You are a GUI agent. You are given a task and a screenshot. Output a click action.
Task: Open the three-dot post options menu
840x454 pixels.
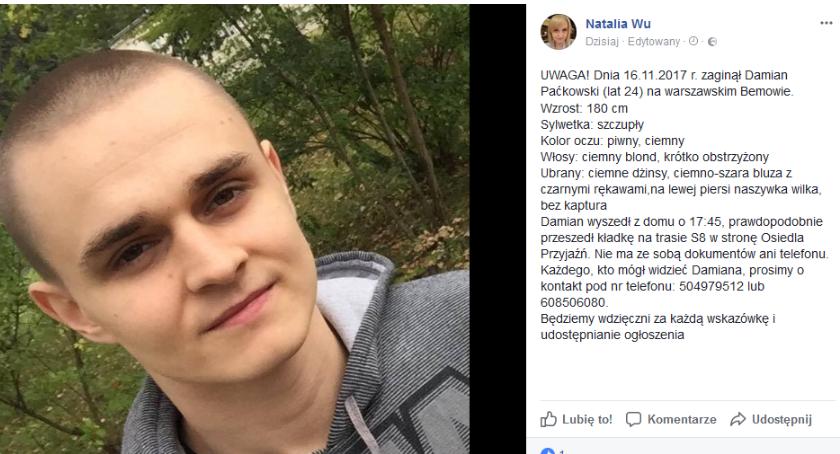826,23
